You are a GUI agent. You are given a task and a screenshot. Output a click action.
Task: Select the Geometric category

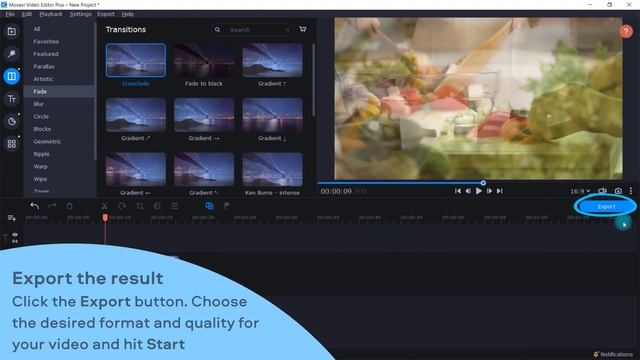(47, 142)
